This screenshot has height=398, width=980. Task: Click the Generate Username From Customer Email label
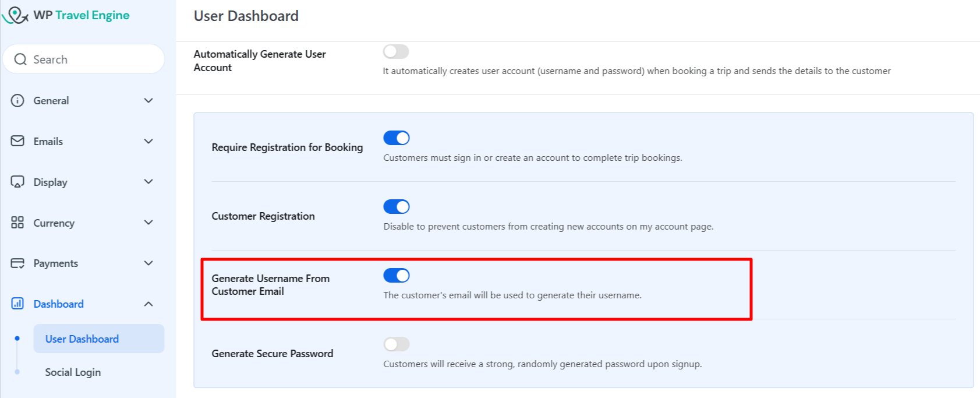[270, 285]
